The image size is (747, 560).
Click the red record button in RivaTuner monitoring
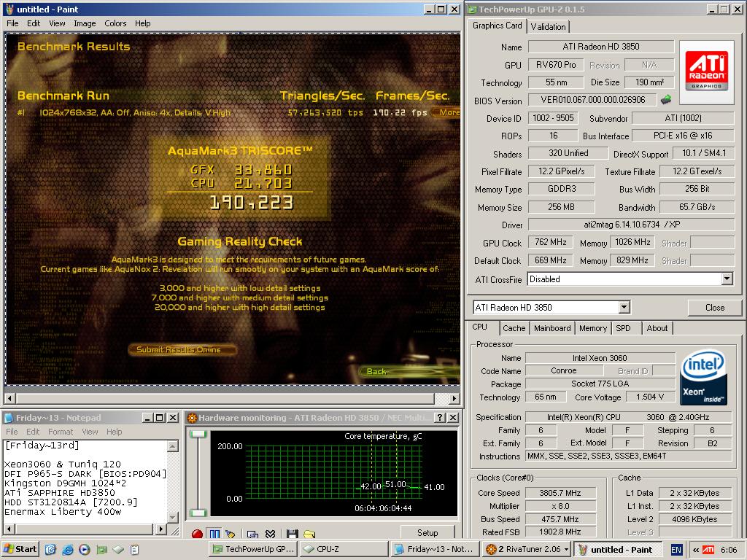point(197,534)
